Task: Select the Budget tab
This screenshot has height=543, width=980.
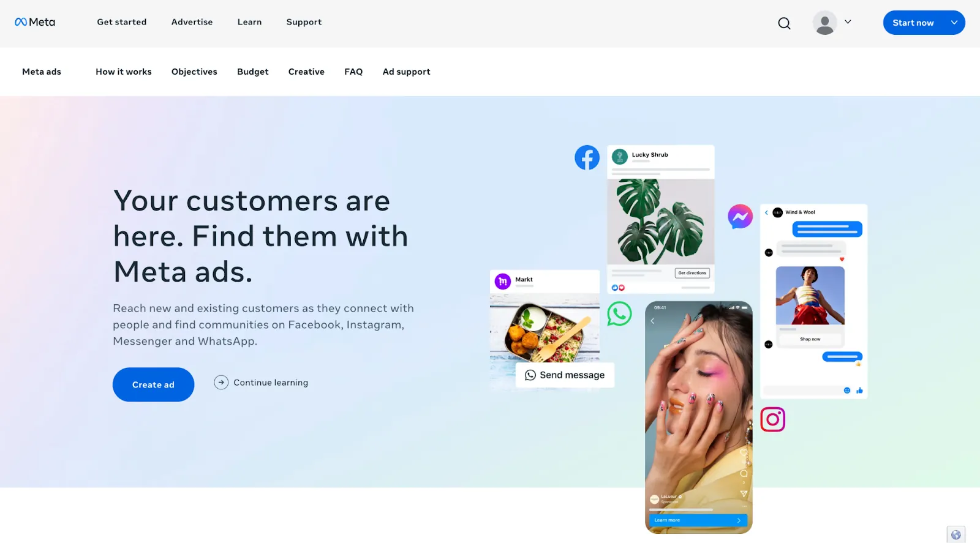Action: click(253, 72)
